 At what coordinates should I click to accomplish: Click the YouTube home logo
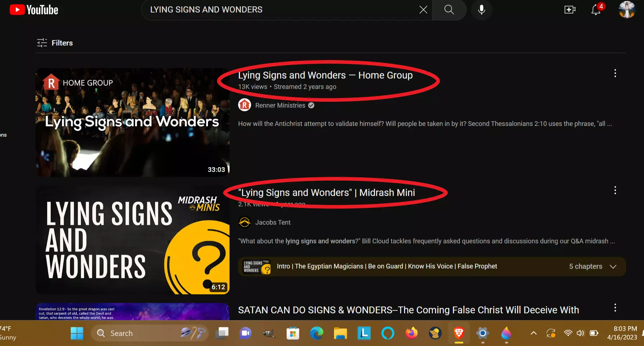click(34, 10)
